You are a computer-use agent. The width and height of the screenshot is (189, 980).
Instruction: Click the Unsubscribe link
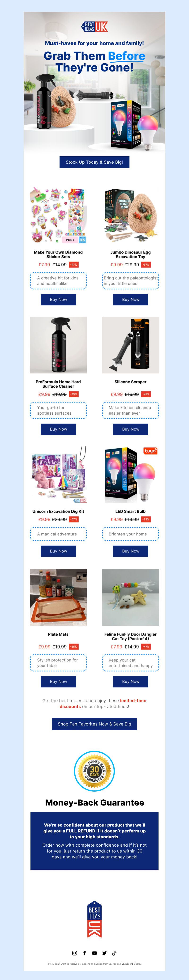click(x=128, y=964)
